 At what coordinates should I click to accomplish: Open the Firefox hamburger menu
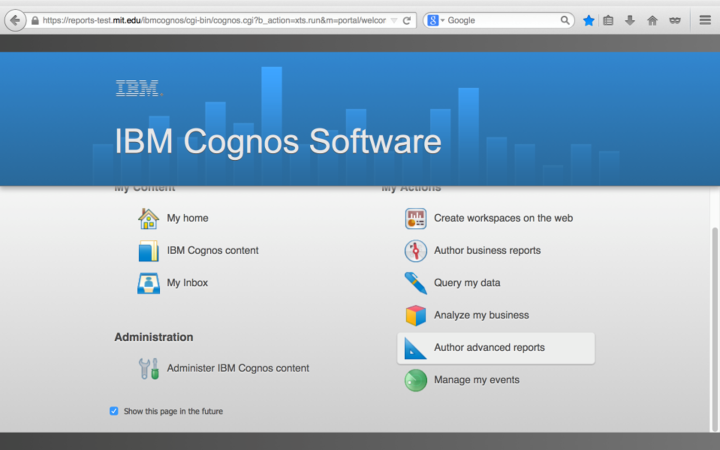(x=704, y=20)
